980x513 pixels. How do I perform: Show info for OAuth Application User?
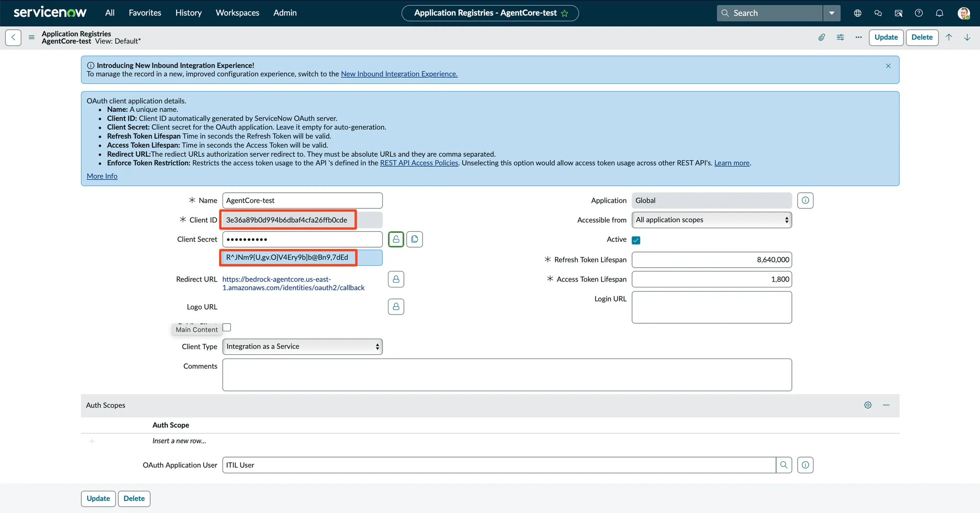pyautogui.click(x=805, y=465)
